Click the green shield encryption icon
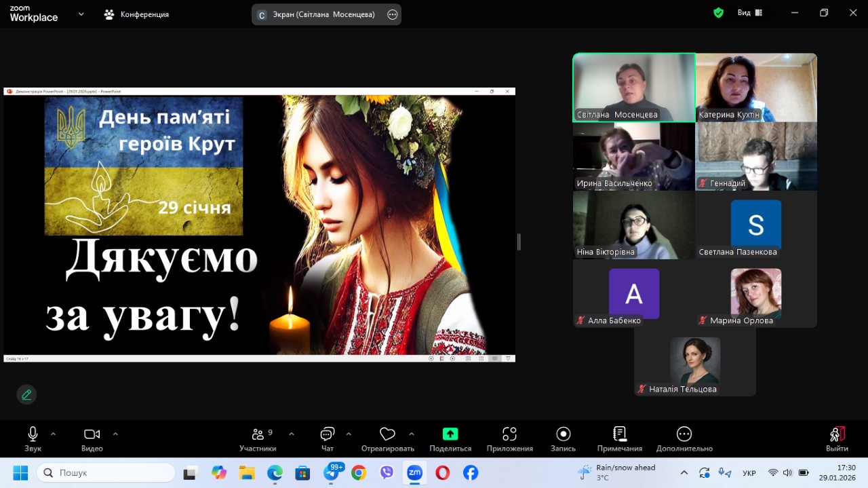Screen dimensions: 868x488 pyautogui.click(x=718, y=13)
